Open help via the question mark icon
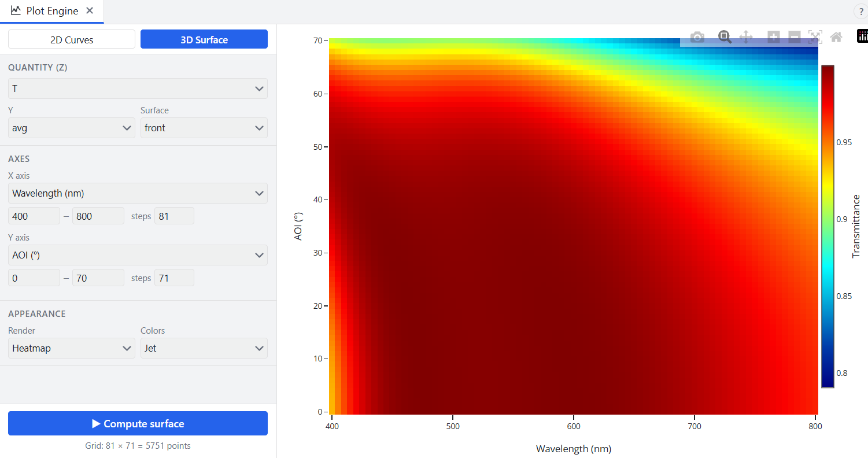868x458 pixels. [860, 12]
